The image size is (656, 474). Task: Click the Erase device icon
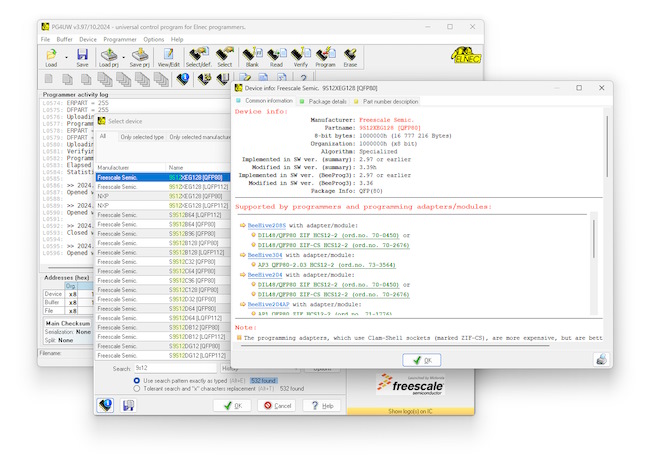click(x=350, y=57)
